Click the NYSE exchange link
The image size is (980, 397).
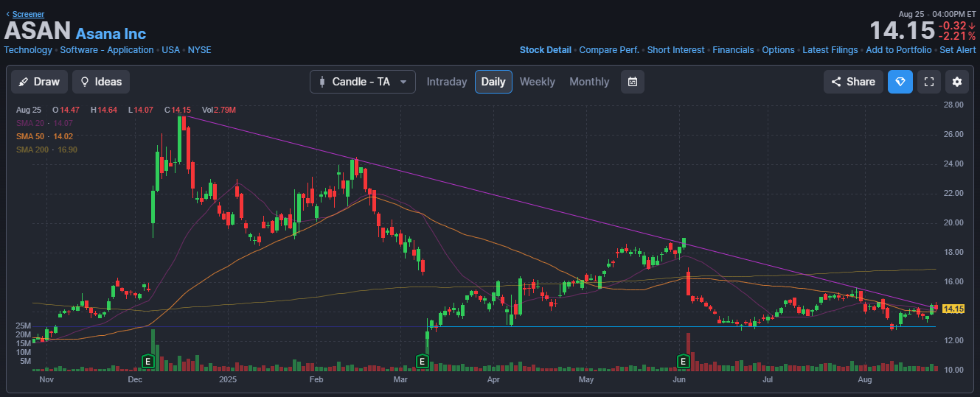click(199, 50)
